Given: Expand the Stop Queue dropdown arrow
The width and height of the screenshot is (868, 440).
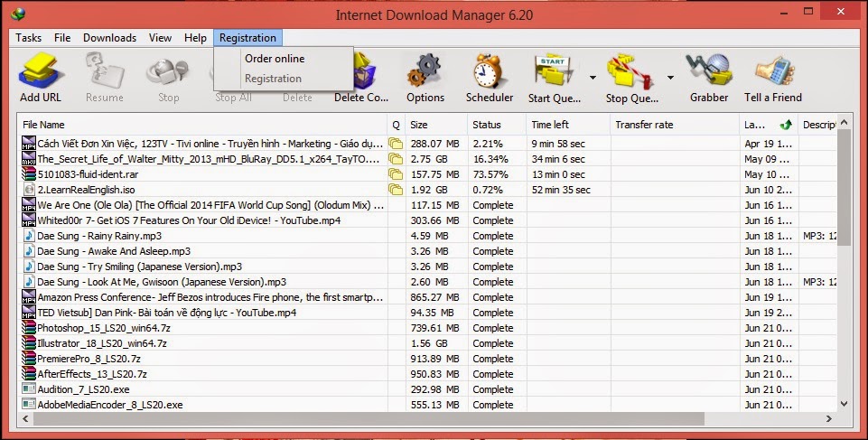Looking at the screenshot, I should (670, 78).
